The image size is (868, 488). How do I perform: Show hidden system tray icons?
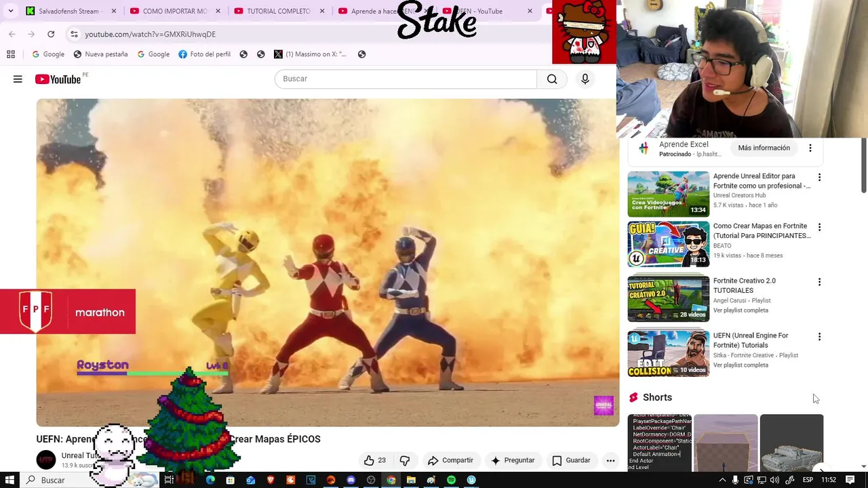[722, 480]
